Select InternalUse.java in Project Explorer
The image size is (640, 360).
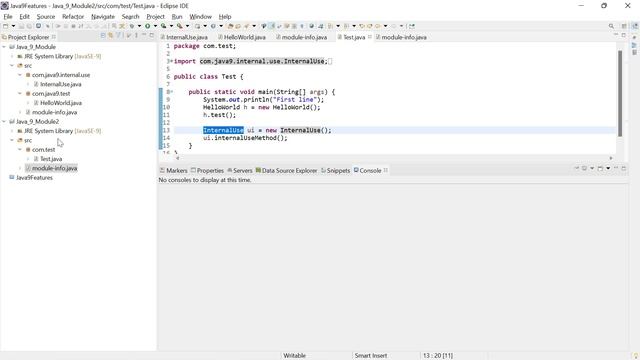pos(58,84)
